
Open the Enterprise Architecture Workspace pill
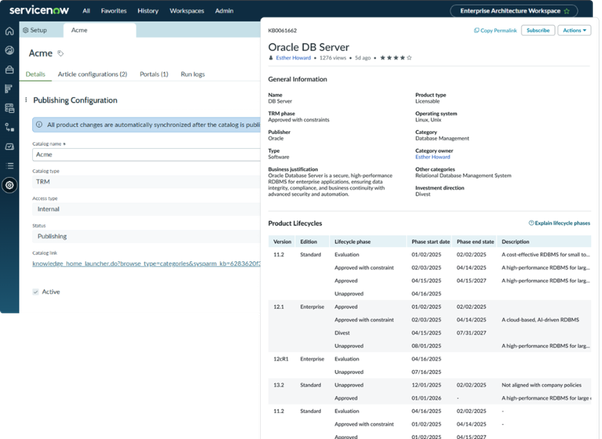click(x=514, y=11)
